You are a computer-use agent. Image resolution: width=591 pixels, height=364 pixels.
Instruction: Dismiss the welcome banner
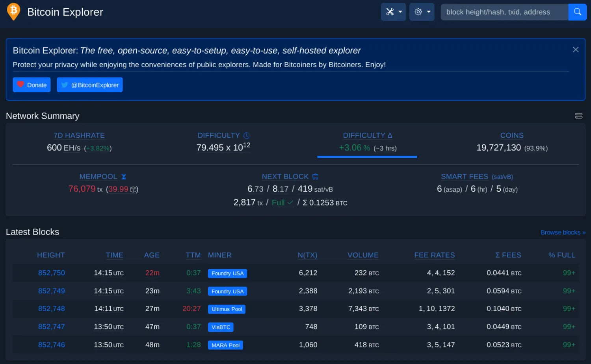click(576, 50)
